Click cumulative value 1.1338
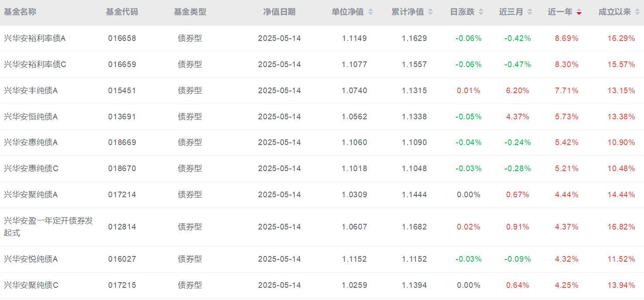 coord(414,117)
